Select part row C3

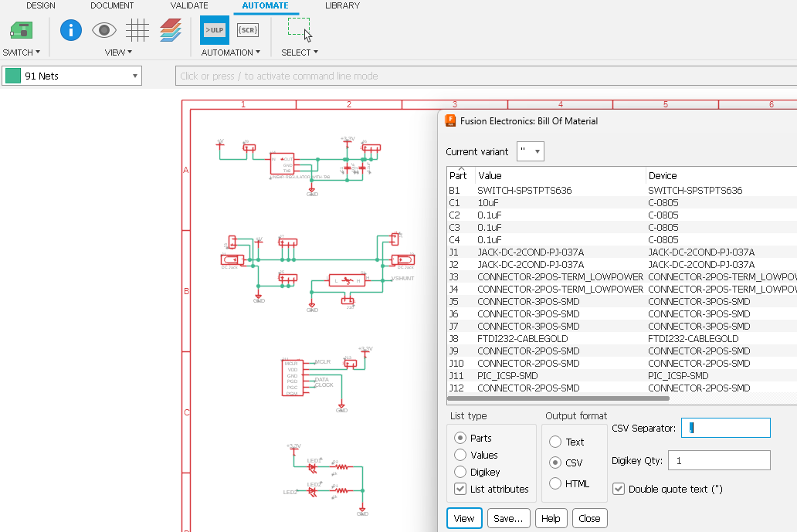[622, 228]
